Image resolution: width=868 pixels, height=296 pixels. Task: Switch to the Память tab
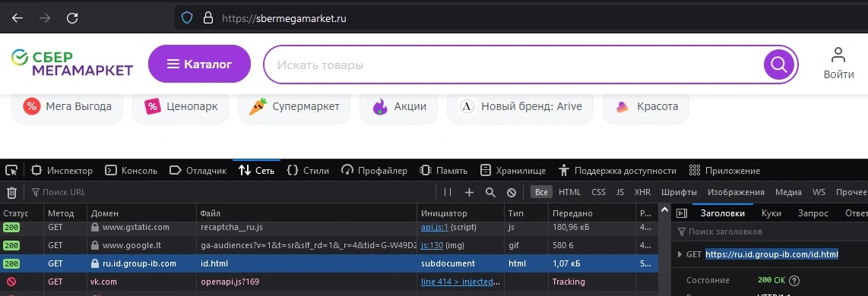[x=443, y=171]
